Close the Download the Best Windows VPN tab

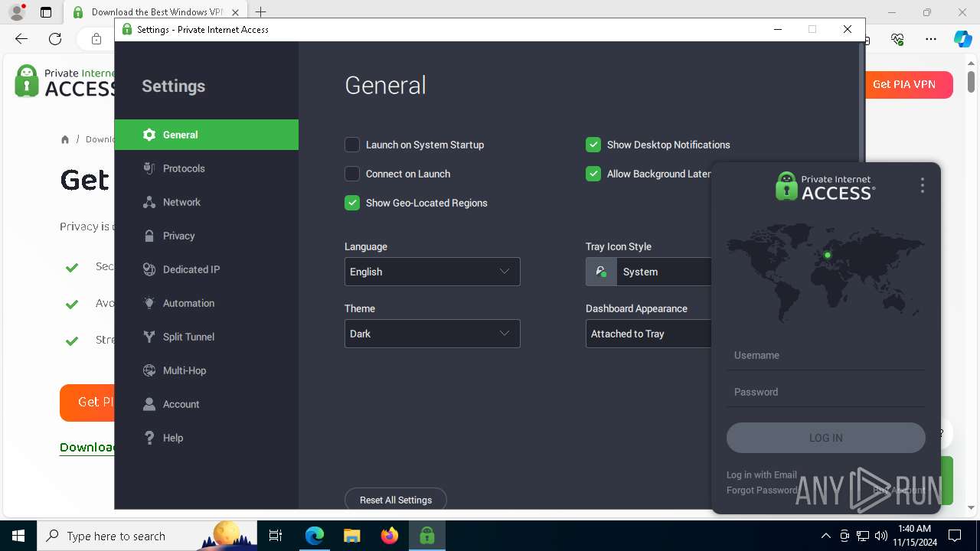tap(236, 12)
